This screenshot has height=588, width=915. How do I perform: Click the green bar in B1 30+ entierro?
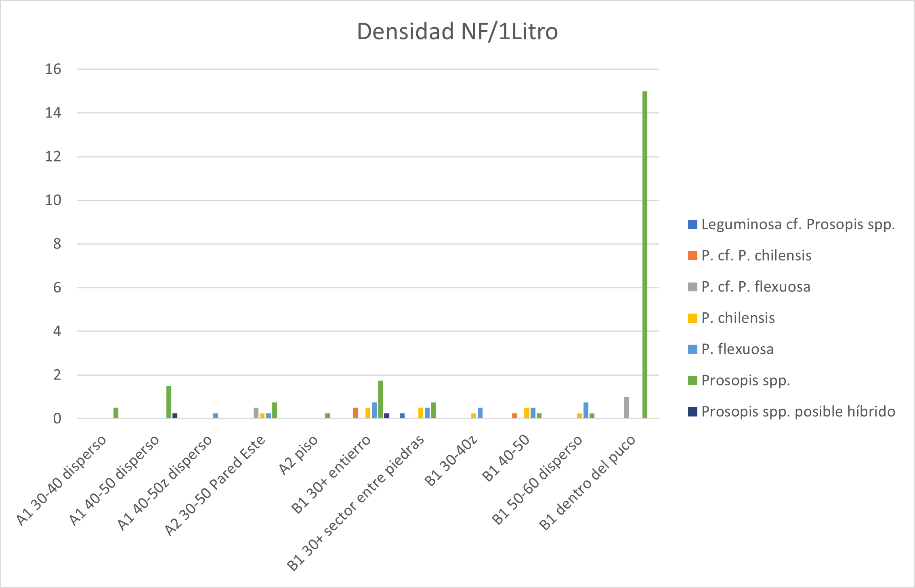[x=380, y=400]
